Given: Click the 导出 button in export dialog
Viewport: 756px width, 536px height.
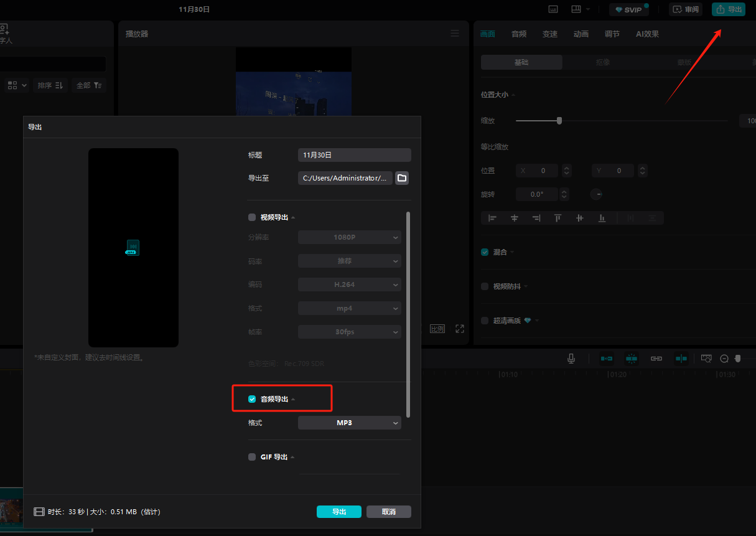Looking at the screenshot, I should 338,512.
